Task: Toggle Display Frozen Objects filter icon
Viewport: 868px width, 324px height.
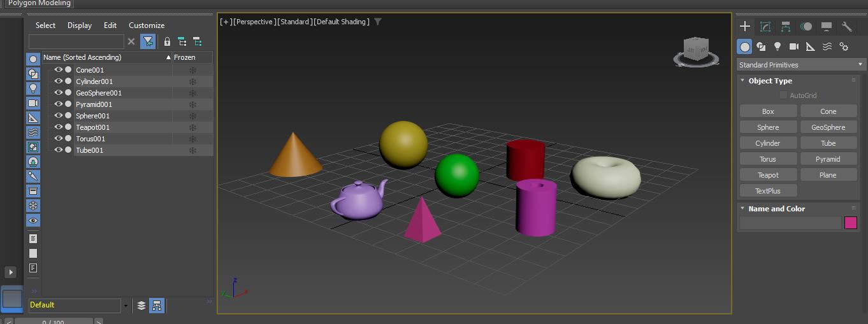Action: pyautogui.click(x=33, y=206)
